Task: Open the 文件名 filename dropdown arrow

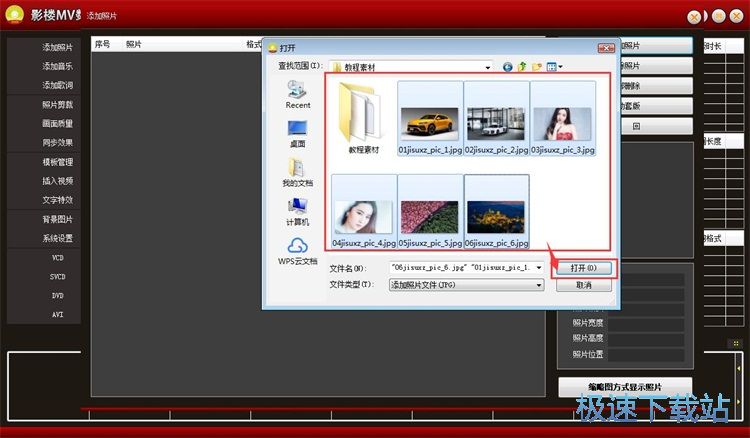Action: click(x=539, y=268)
